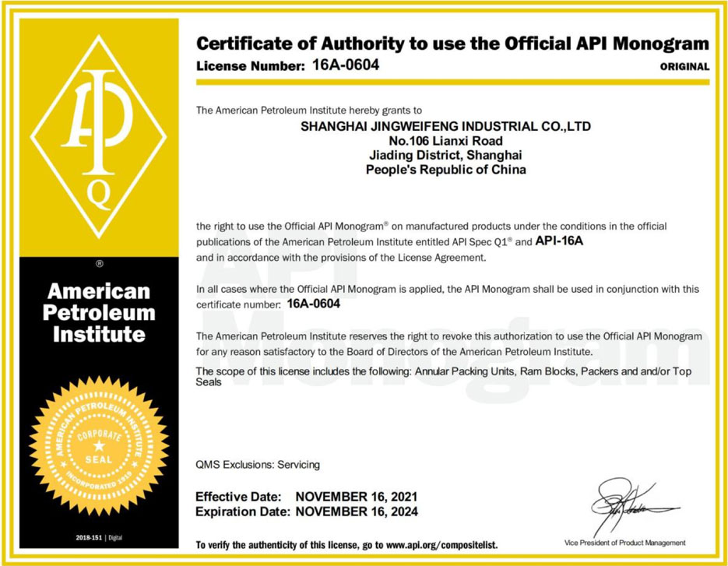The height and width of the screenshot is (566, 728).
Task: Click the gold Corporate Seal emblem
Action: [99, 446]
